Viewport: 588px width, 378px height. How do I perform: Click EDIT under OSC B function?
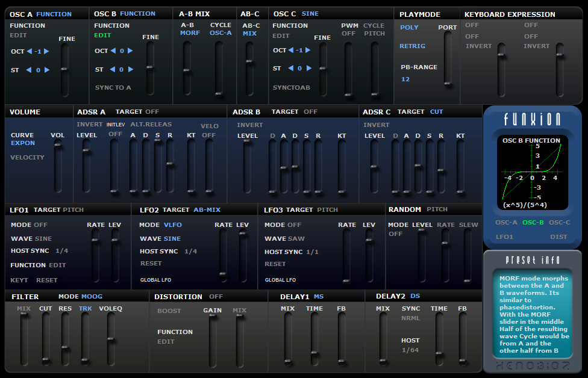pos(102,36)
